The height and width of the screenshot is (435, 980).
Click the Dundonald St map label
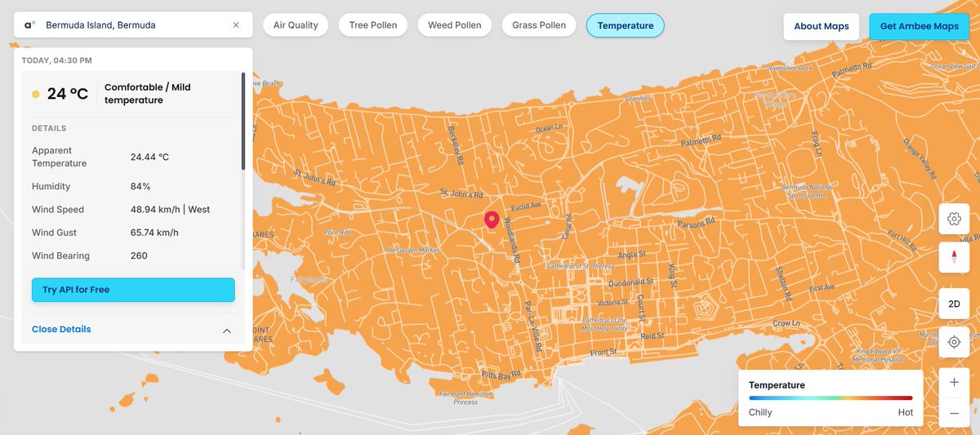pyautogui.click(x=631, y=282)
